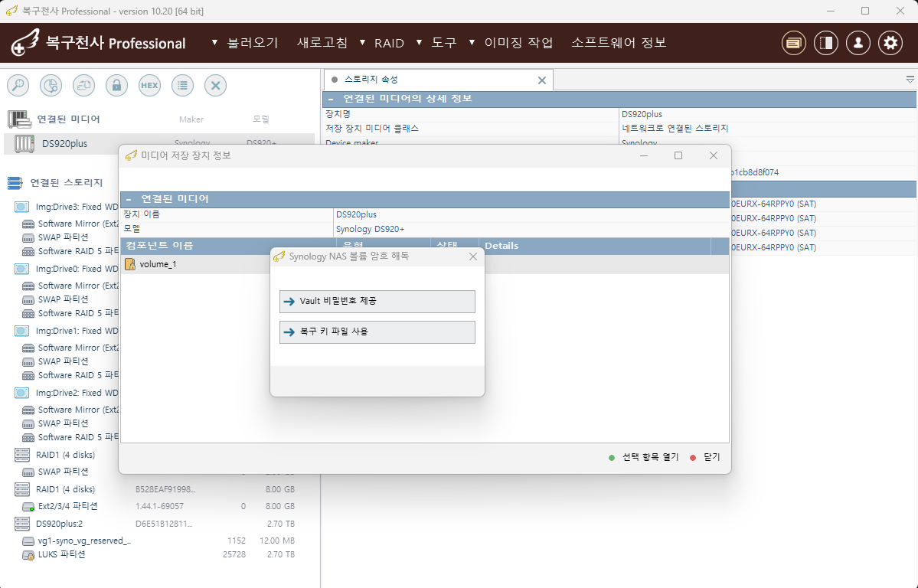Select first RAID1 (4 disks) entry

click(x=65, y=455)
